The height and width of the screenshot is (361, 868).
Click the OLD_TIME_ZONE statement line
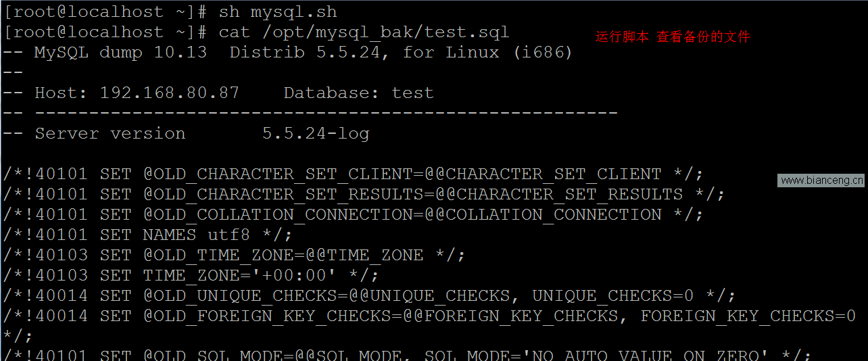point(234,256)
